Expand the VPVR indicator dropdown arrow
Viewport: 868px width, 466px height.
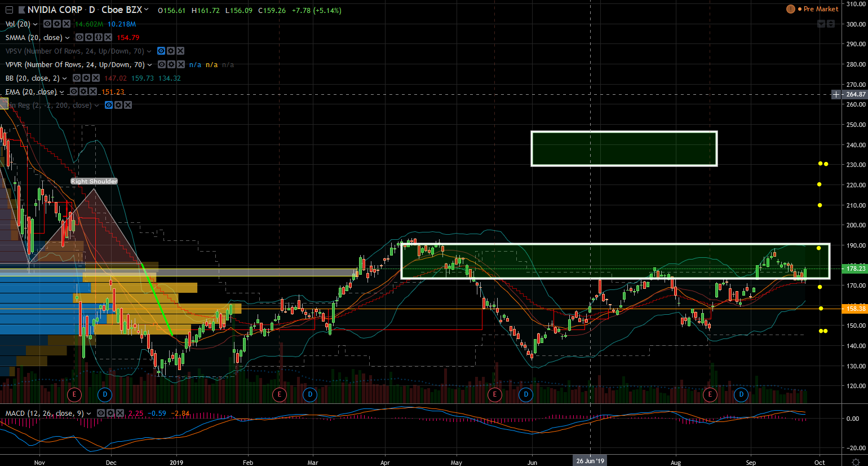point(150,65)
